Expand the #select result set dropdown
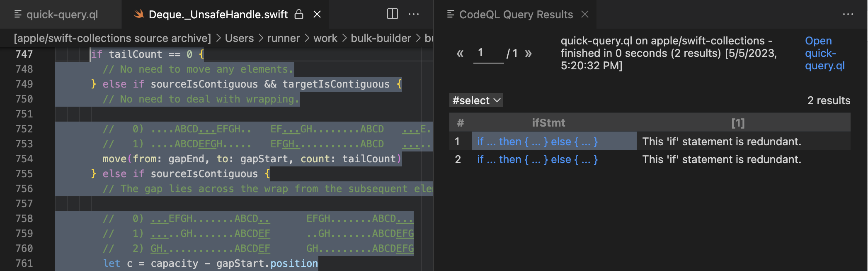The height and width of the screenshot is (271, 868). point(476,100)
